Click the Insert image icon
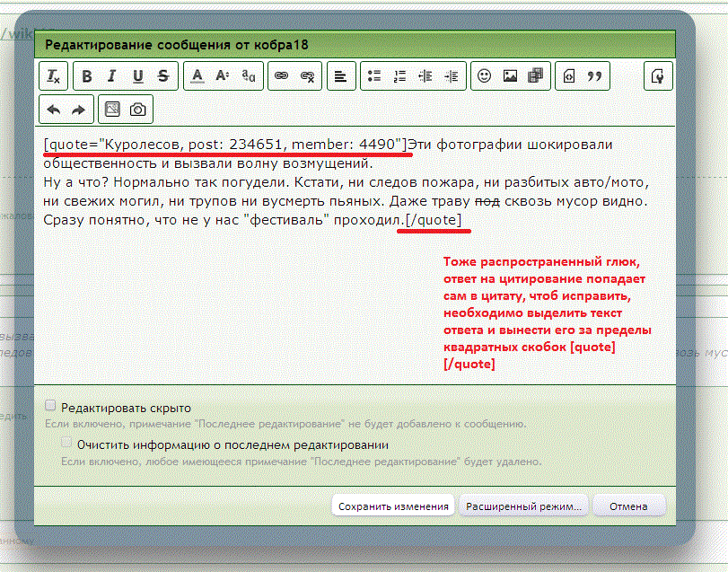This screenshot has width=728, height=572. (510, 77)
